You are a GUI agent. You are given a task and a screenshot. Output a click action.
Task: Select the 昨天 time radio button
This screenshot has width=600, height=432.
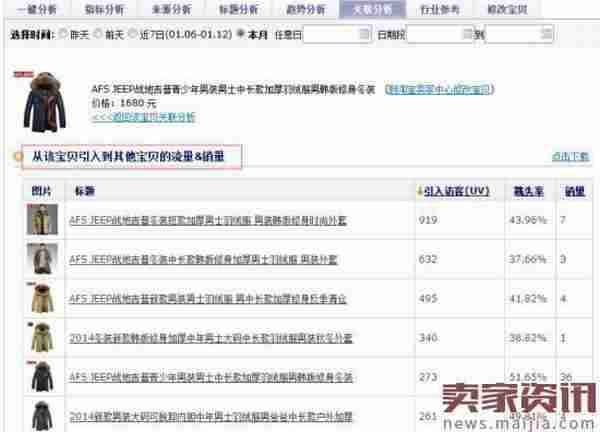[63, 34]
